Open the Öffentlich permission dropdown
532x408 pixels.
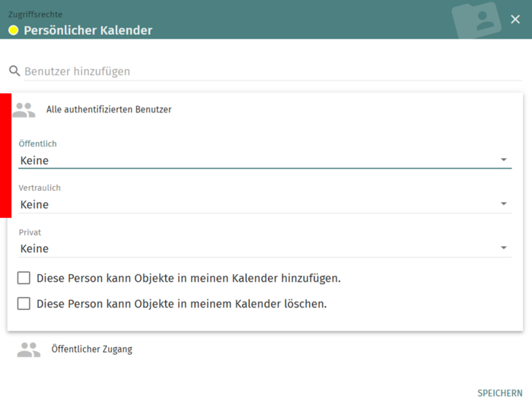pos(265,160)
